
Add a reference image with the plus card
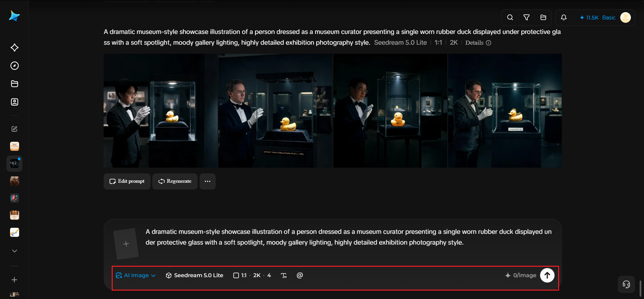tap(126, 244)
